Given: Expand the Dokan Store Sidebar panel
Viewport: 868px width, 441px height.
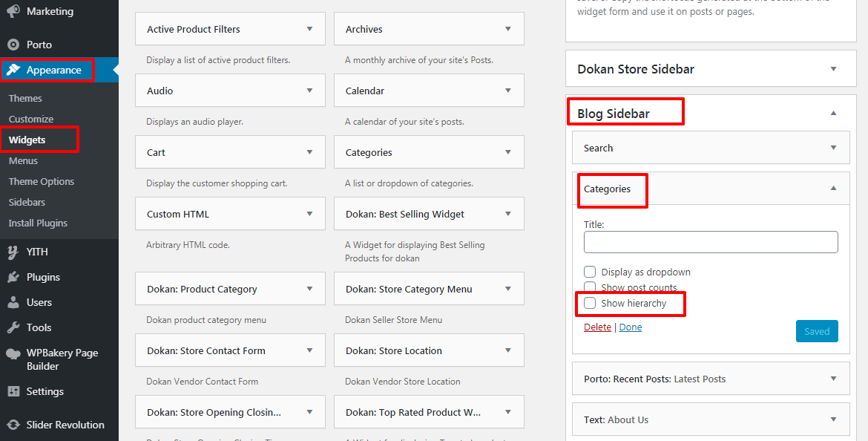Looking at the screenshot, I should click(833, 69).
